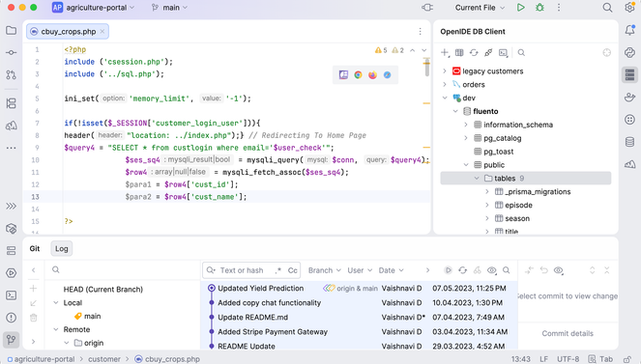The height and width of the screenshot is (364, 641).
Task: Start debugging with the bug icon
Action: point(540,8)
